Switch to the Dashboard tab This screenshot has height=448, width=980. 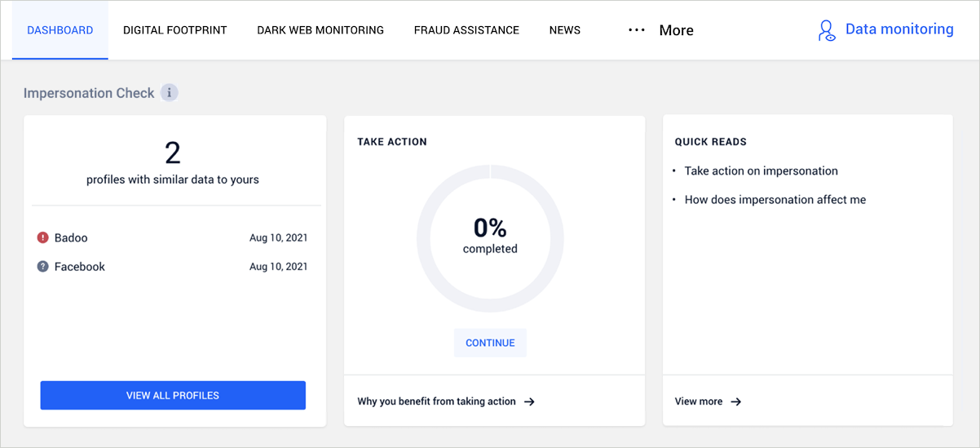60,30
